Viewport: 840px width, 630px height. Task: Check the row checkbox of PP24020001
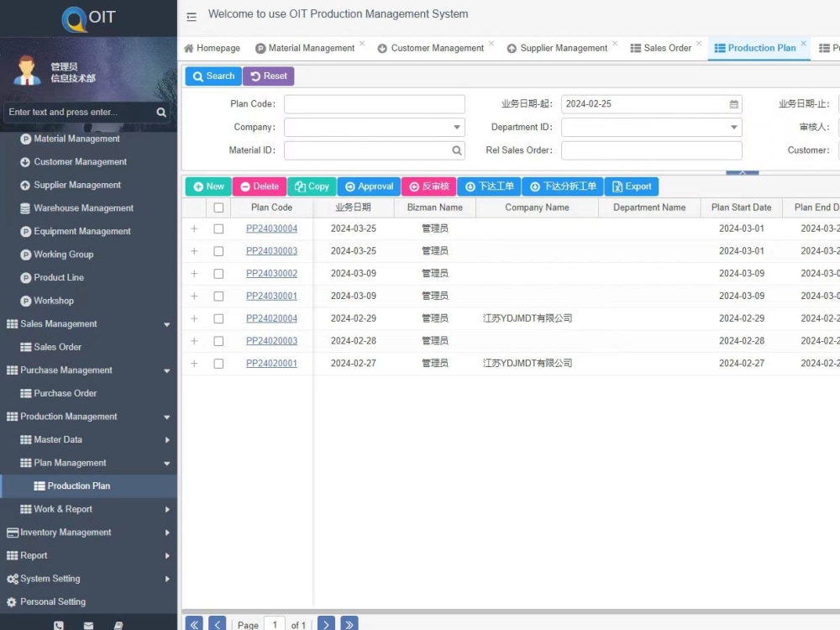pos(218,363)
